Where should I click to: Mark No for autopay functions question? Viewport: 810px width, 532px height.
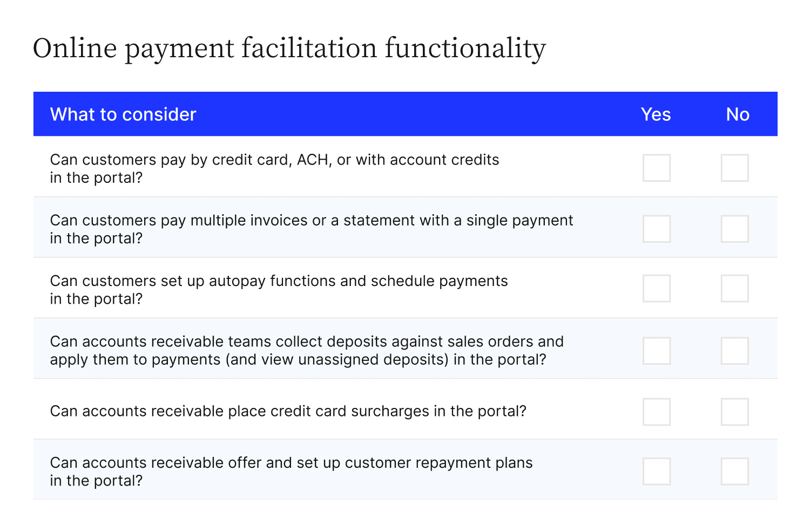click(734, 288)
